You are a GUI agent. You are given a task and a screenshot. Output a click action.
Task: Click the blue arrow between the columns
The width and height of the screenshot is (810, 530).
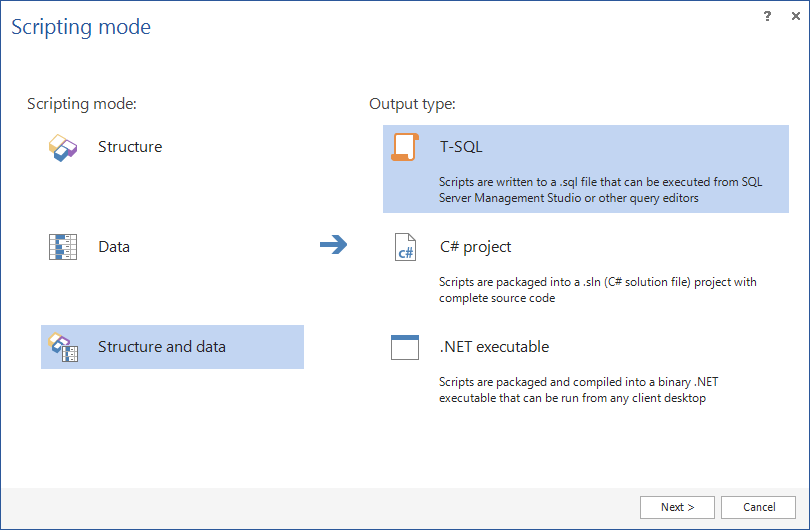[x=333, y=244]
